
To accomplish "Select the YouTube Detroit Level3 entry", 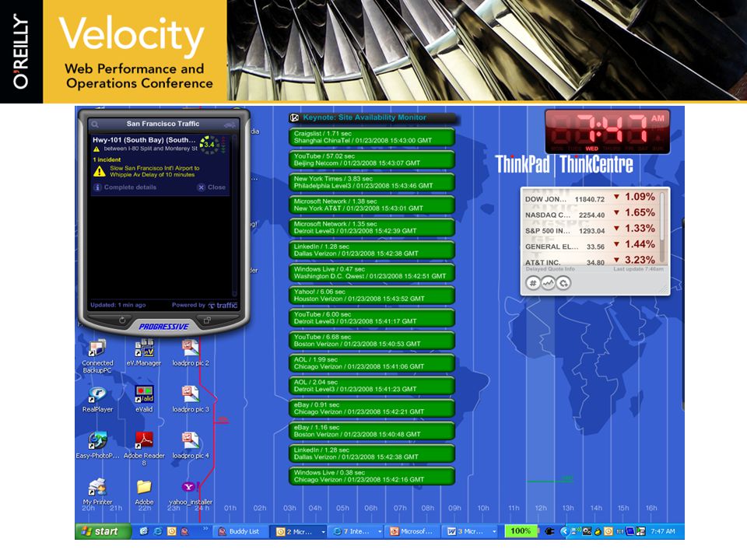I will tap(372, 317).
